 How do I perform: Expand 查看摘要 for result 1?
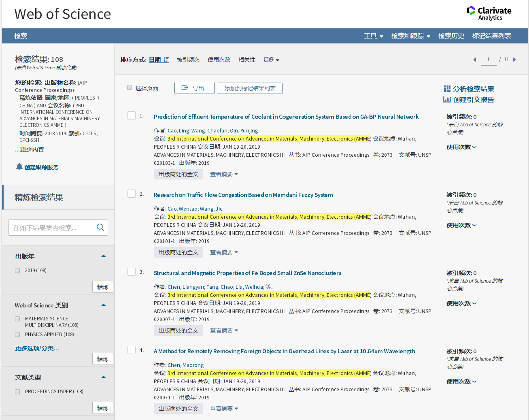224,174
